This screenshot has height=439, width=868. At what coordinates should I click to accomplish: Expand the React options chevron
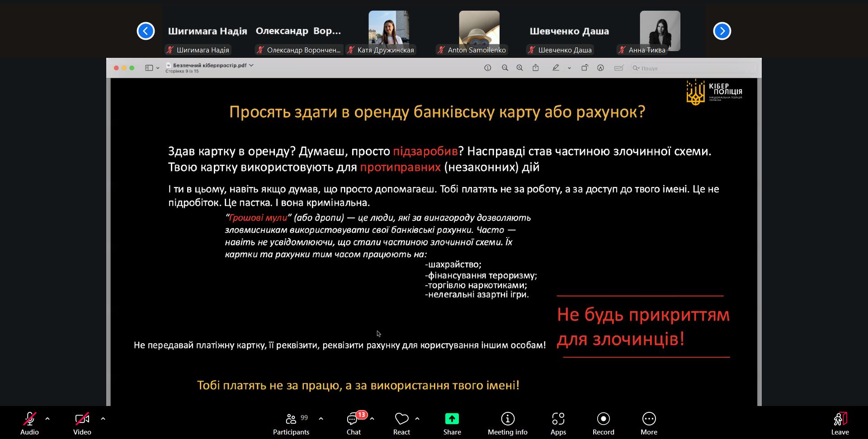coord(417,419)
